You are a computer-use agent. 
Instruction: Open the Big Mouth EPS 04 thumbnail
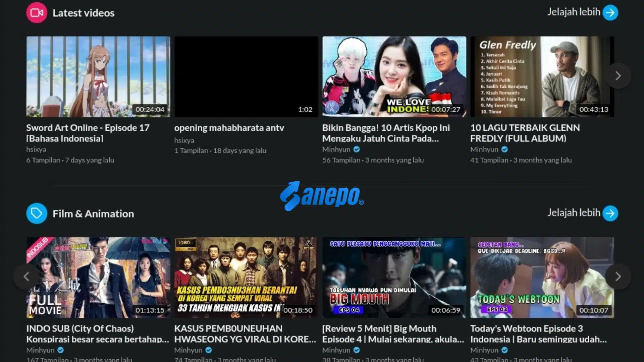pos(394,278)
